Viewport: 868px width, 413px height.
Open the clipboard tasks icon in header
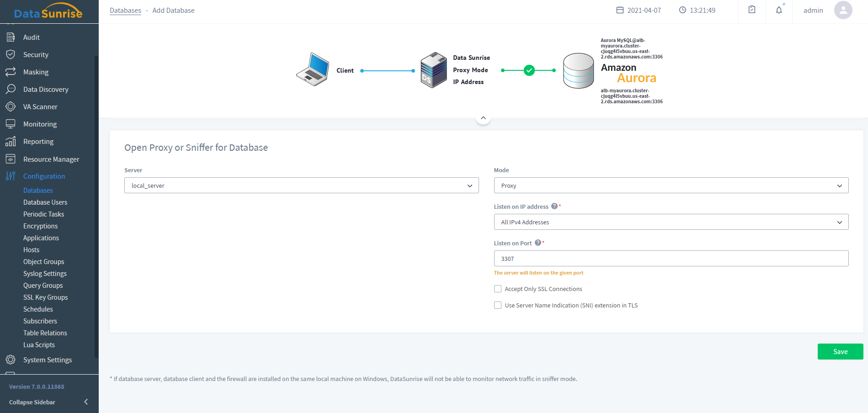pyautogui.click(x=752, y=10)
